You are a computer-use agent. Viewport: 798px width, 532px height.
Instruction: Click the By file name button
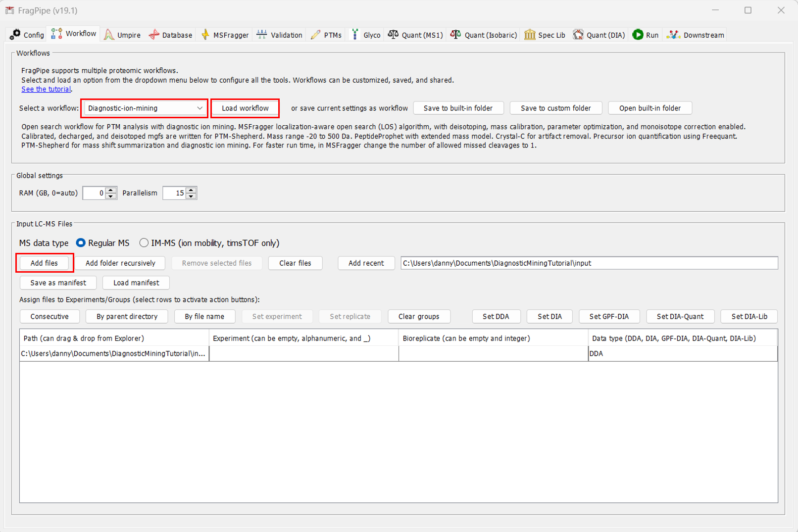204,316
